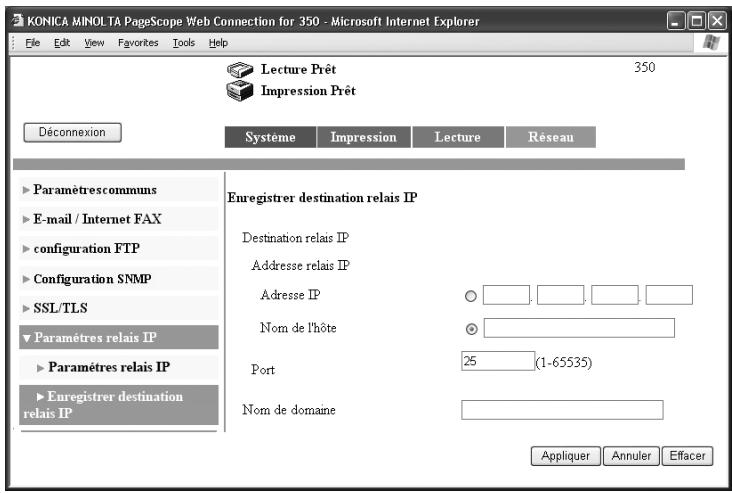Click the fourth IP address octet field
Image resolution: width=732 pixels, height=493 pixels.
click(x=669, y=295)
